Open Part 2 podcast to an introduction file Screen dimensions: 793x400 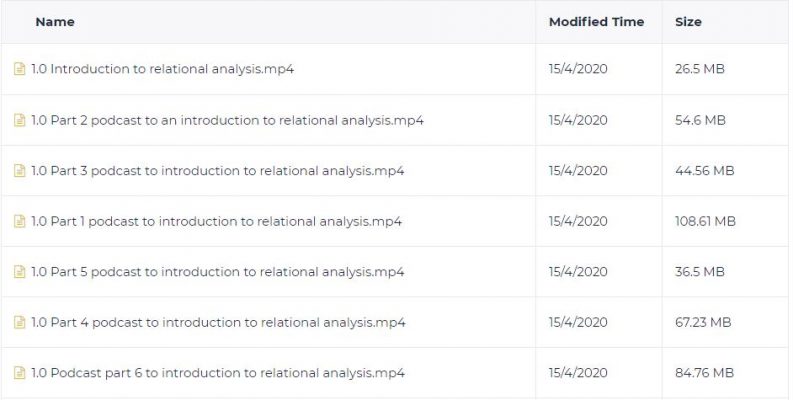(227, 120)
